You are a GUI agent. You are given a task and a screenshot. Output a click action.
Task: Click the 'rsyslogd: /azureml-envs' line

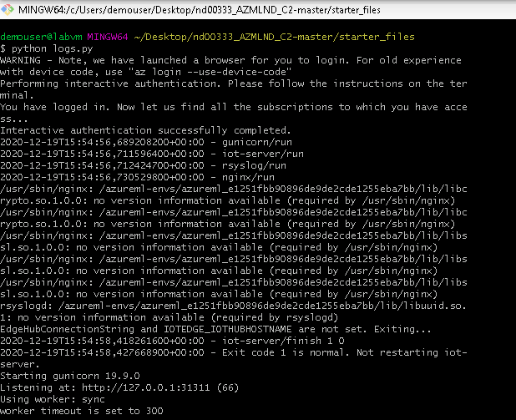(x=233, y=306)
